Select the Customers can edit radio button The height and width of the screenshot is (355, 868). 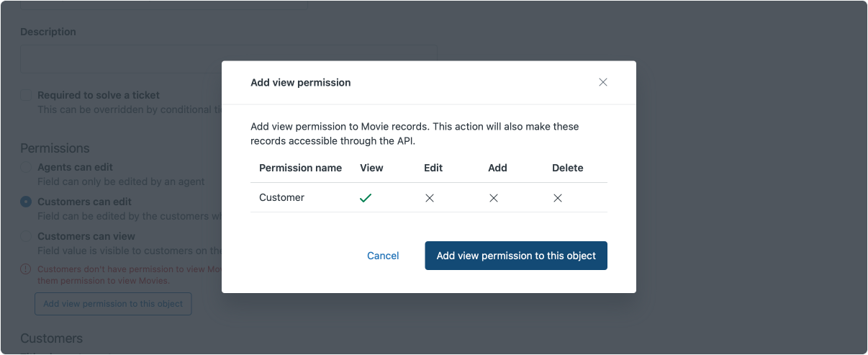tap(26, 202)
